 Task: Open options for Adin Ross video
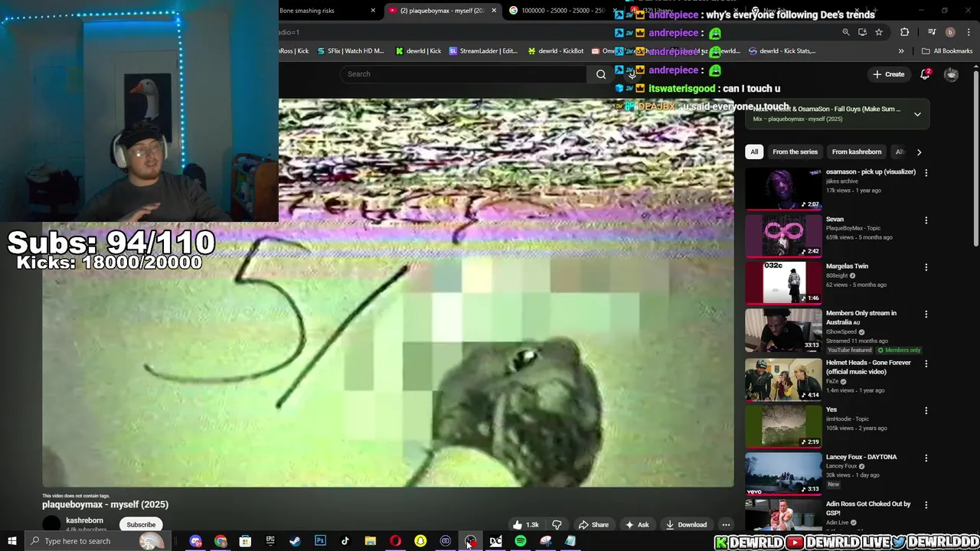tap(926, 505)
